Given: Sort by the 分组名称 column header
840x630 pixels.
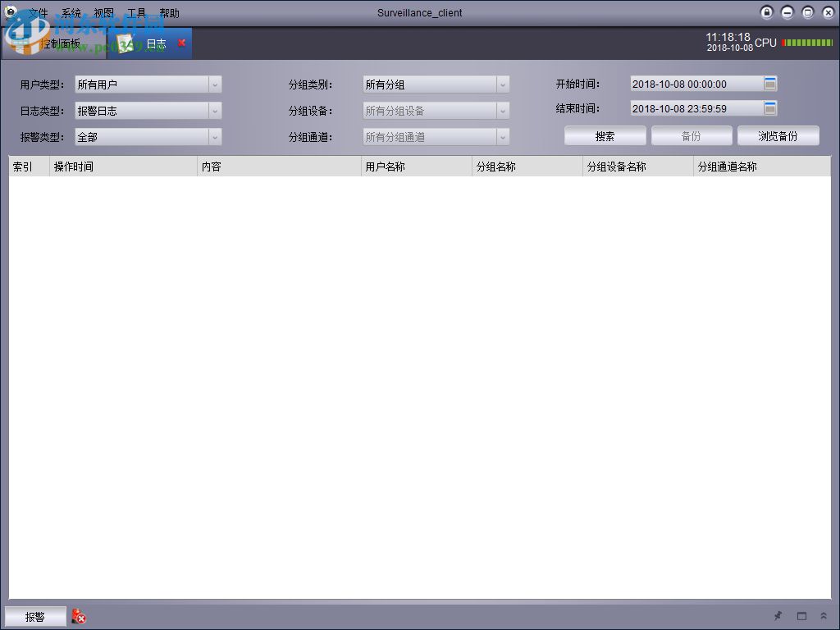Looking at the screenshot, I should [x=527, y=167].
